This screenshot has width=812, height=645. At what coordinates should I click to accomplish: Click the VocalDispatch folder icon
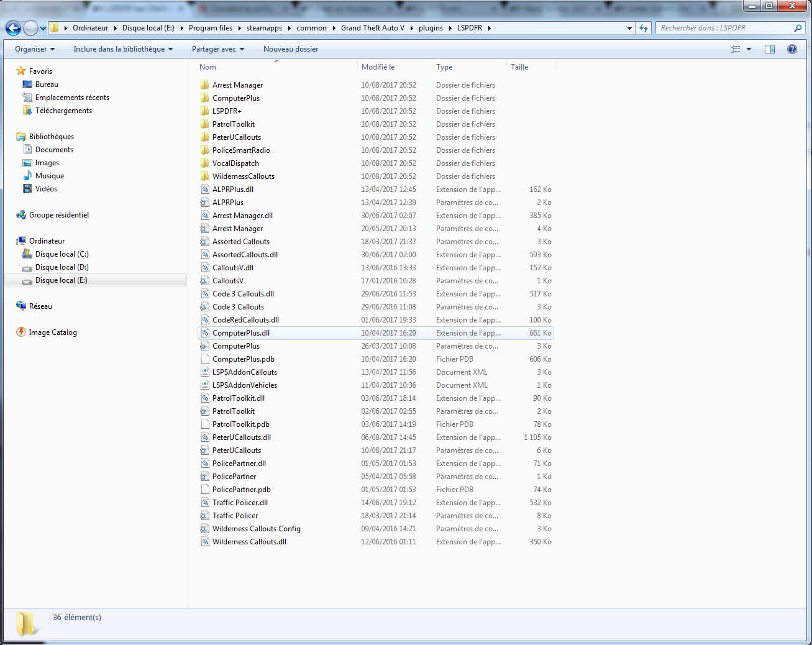205,163
